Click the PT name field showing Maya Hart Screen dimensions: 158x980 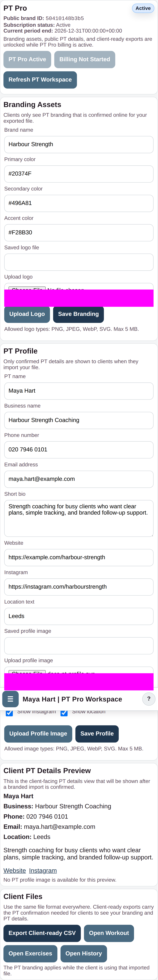coord(79,391)
